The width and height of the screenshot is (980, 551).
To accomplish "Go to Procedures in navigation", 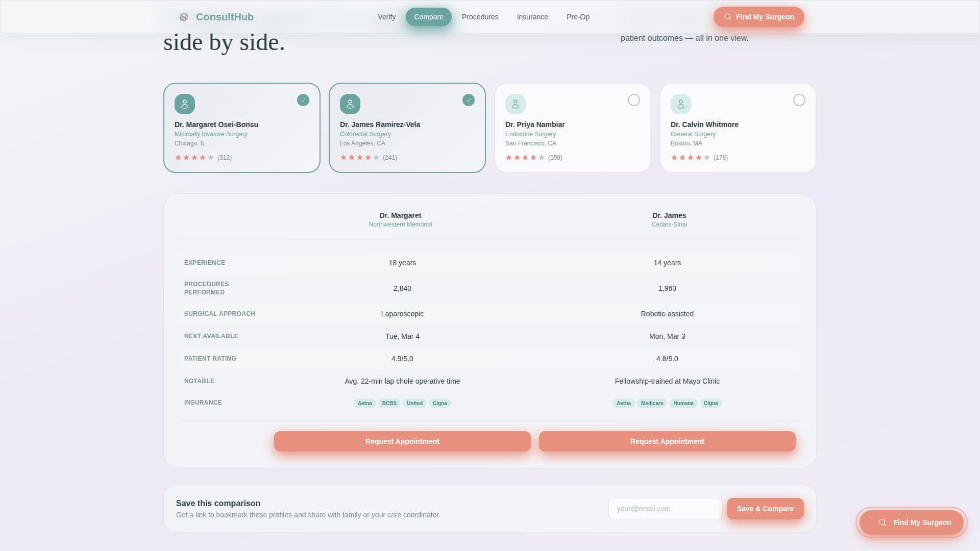I will click(x=480, y=17).
